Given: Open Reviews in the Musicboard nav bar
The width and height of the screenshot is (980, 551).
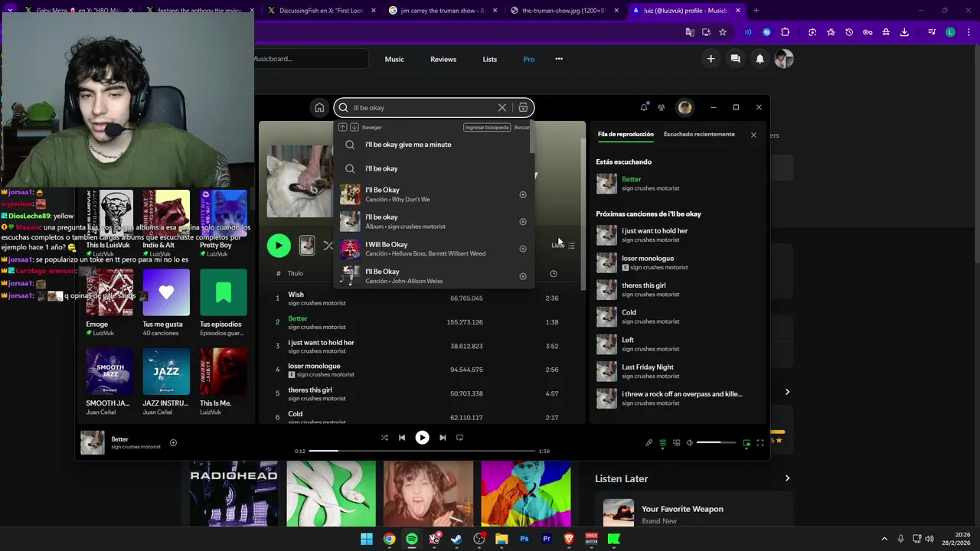Looking at the screenshot, I should [x=443, y=59].
